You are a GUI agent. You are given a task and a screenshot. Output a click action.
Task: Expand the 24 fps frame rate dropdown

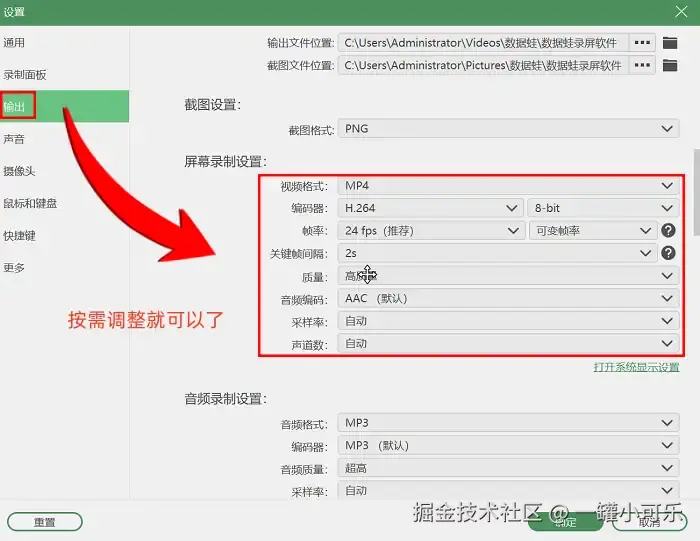point(431,231)
